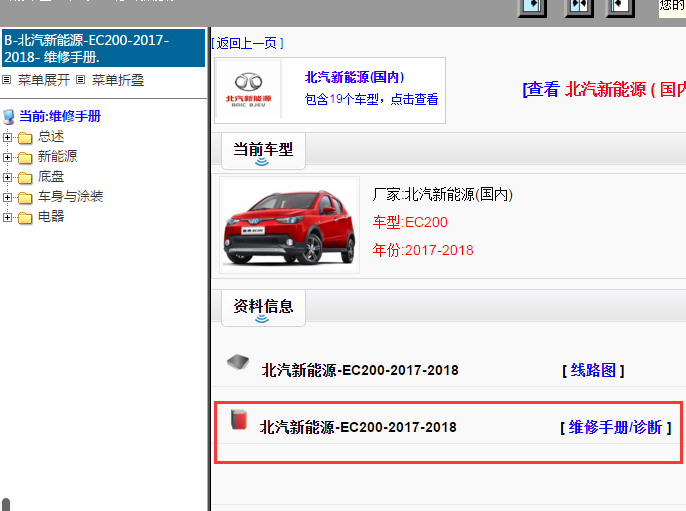
Task: Open the 车身与涂装 tree item
Action: [x=70, y=196]
